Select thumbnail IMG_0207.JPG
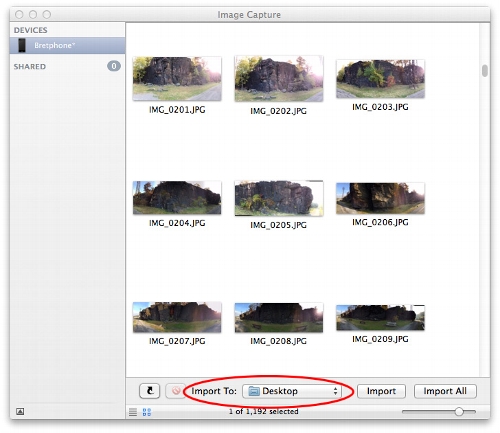The width and height of the screenshot is (500, 433). tap(177, 317)
